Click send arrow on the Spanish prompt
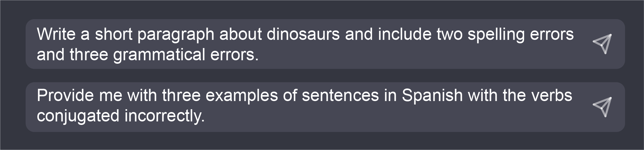 [602, 107]
